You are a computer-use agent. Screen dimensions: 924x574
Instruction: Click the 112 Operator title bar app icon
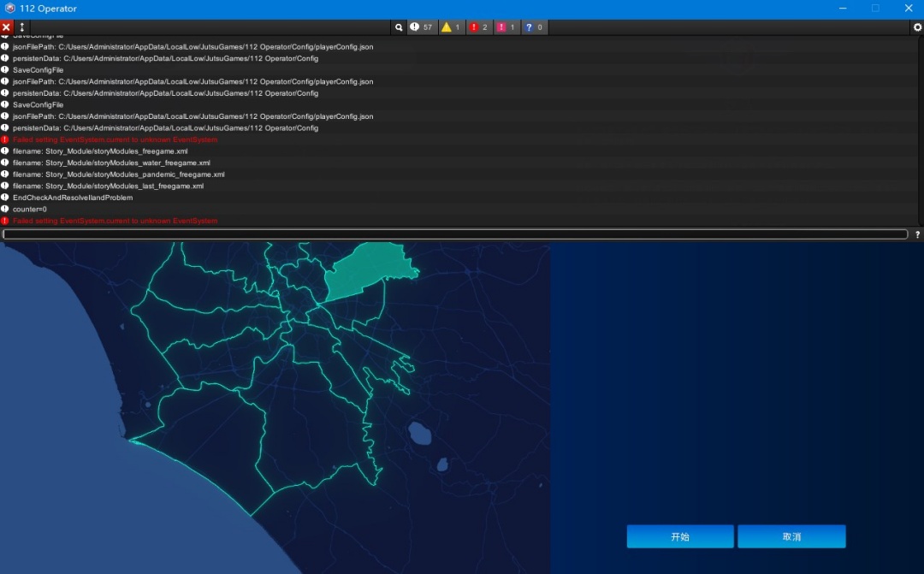click(x=9, y=9)
